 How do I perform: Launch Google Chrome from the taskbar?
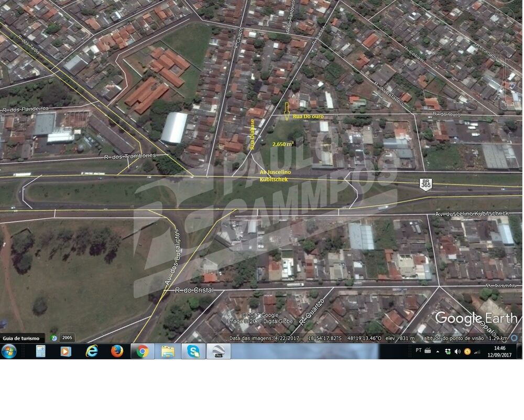coord(143,351)
